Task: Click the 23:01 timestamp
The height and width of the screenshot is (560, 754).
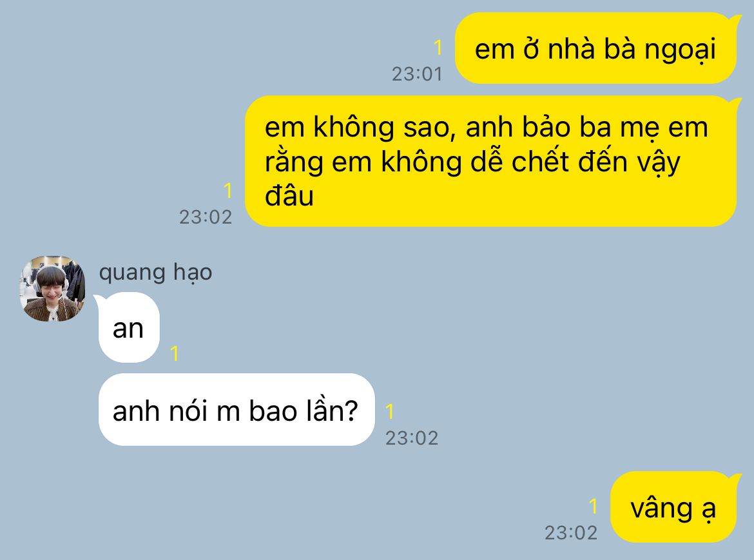Action: tap(417, 74)
